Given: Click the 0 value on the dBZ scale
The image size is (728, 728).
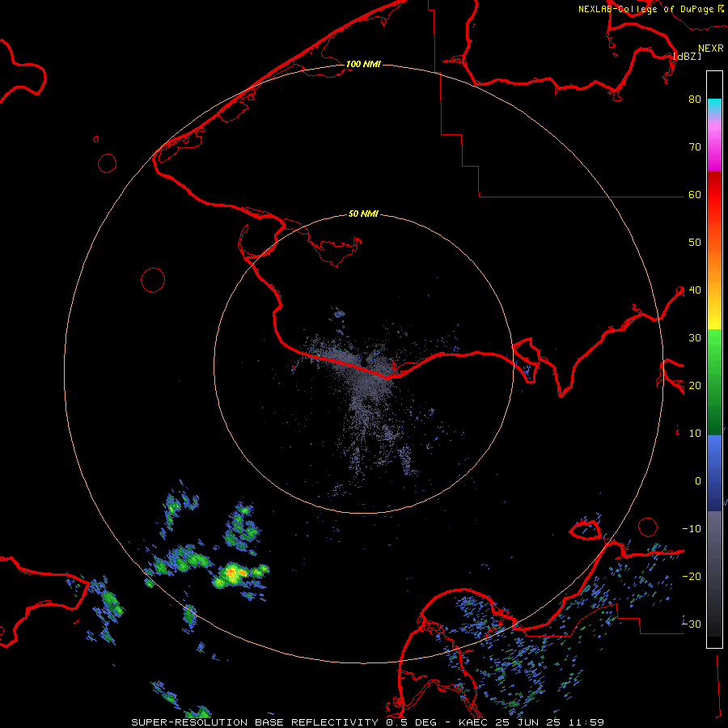Looking at the screenshot, I should [x=698, y=481].
